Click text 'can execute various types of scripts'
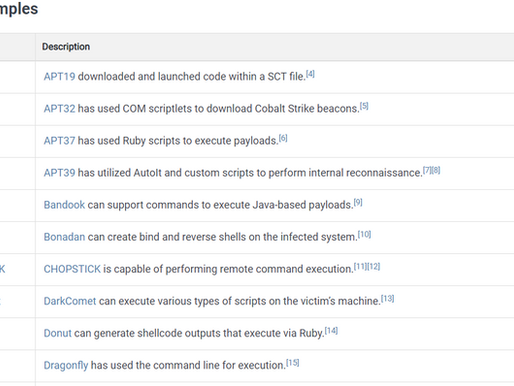 coord(182,301)
